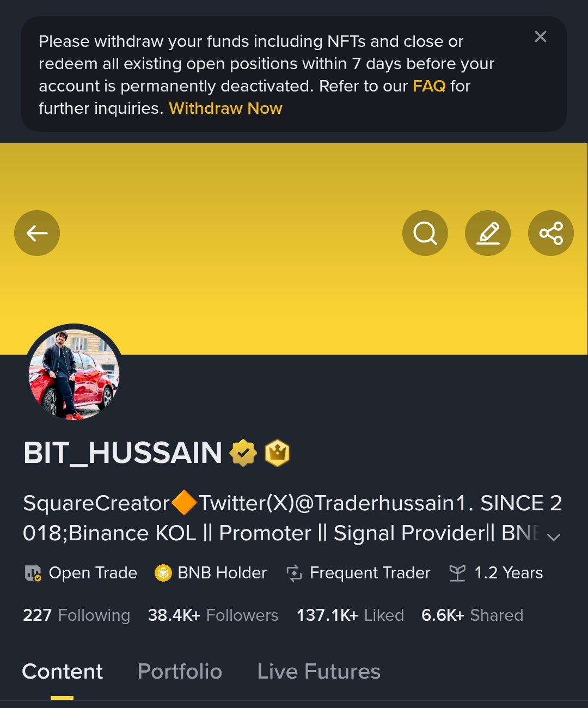Tap the back arrow button
Screen dimensions: 588x708
(x=37, y=233)
